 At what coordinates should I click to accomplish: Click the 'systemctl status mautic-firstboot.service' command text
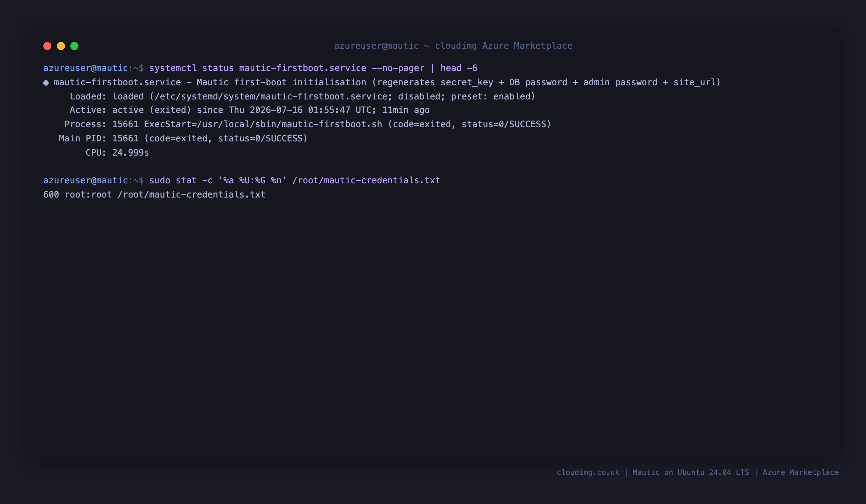point(257,68)
